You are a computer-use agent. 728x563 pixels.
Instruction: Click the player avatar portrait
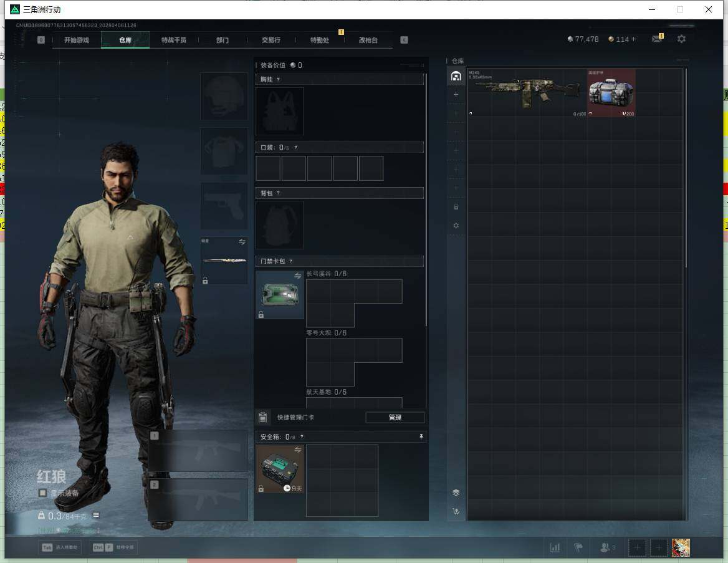tap(681, 547)
